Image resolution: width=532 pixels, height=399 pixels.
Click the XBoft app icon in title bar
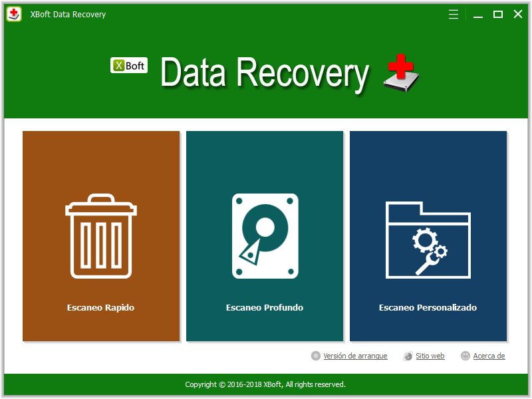(x=13, y=14)
